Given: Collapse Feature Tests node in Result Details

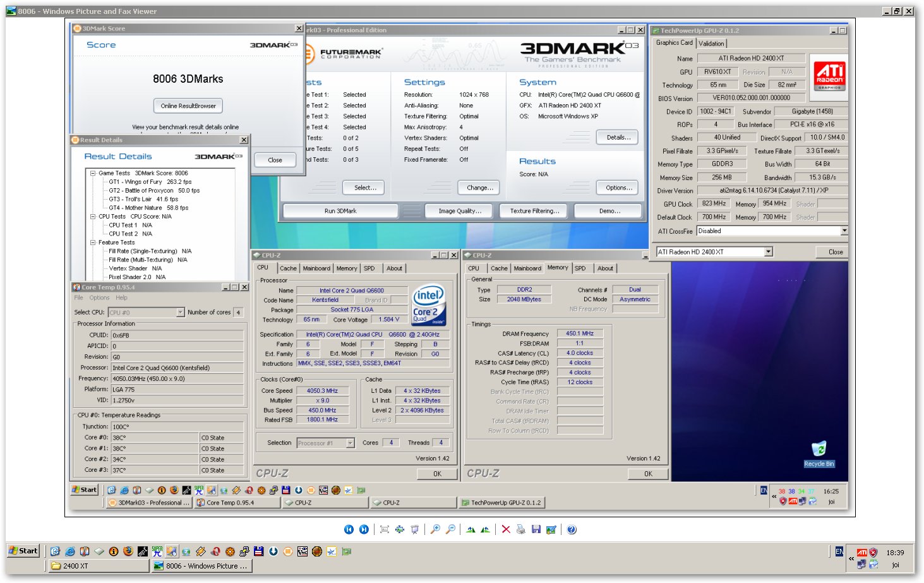Looking at the screenshot, I should (93, 243).
